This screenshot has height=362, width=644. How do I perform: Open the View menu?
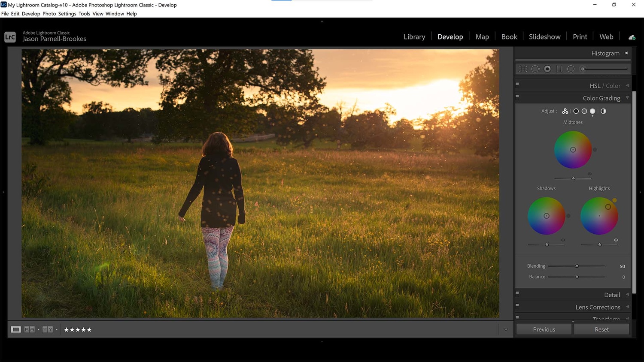(98, 14)
